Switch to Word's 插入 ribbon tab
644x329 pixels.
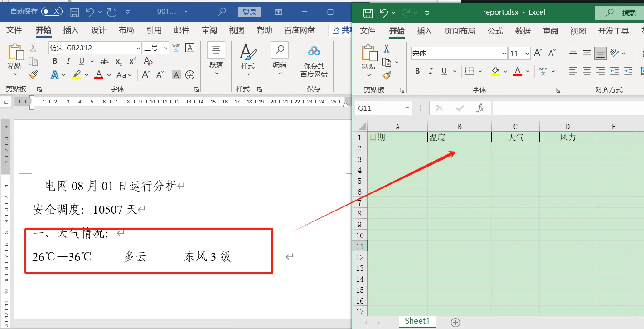point(71,30)
